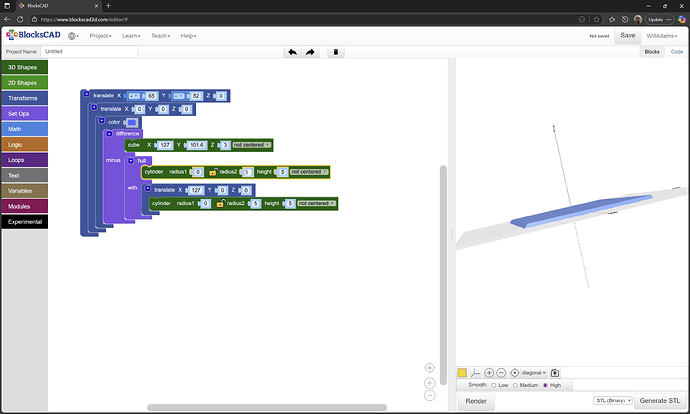690x414 pixels.
Task: Open the STL (Binary) format dropdown
Action: [x=613, y=400]
